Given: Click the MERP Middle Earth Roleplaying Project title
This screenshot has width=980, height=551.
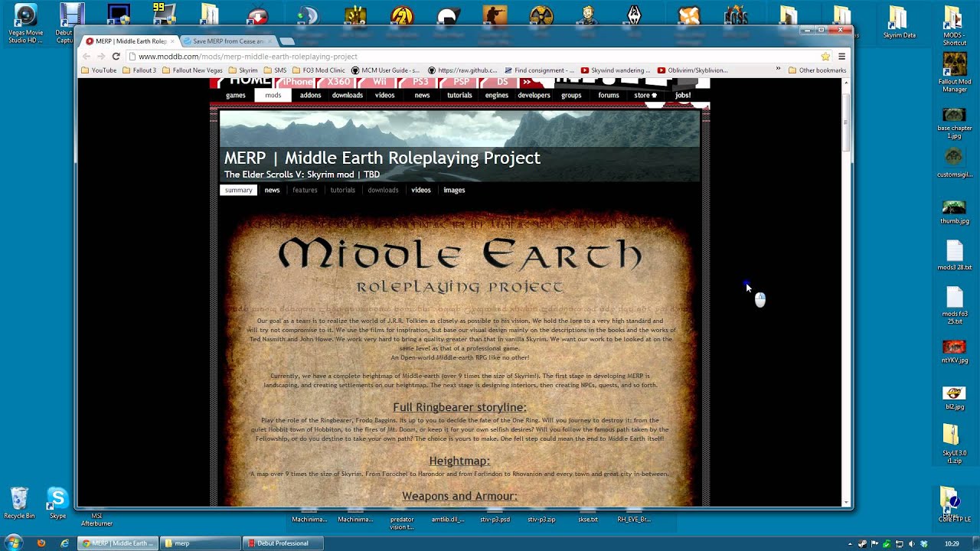Looking at the screenshot, I should (382, 158).
